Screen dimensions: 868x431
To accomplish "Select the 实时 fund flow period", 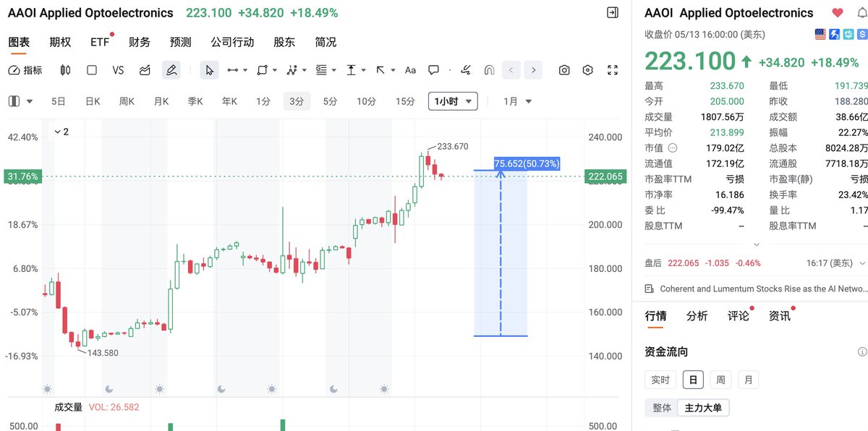I will click(660, 380).
